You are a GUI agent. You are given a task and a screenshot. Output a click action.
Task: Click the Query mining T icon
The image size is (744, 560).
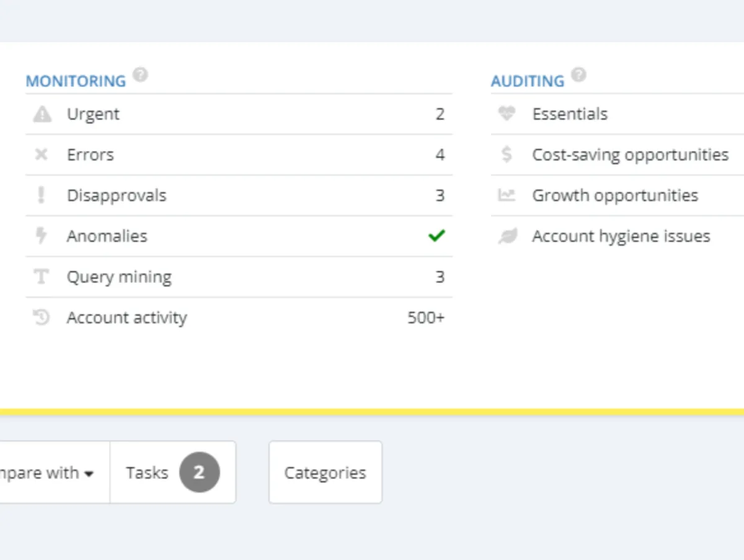pyautogui.click(x=41, y=277)
